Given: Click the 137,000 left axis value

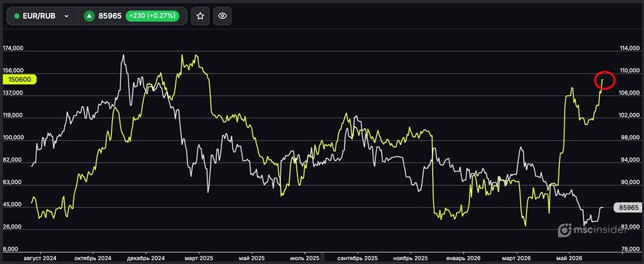Looking at the screenshot, I should click(13, 93).
